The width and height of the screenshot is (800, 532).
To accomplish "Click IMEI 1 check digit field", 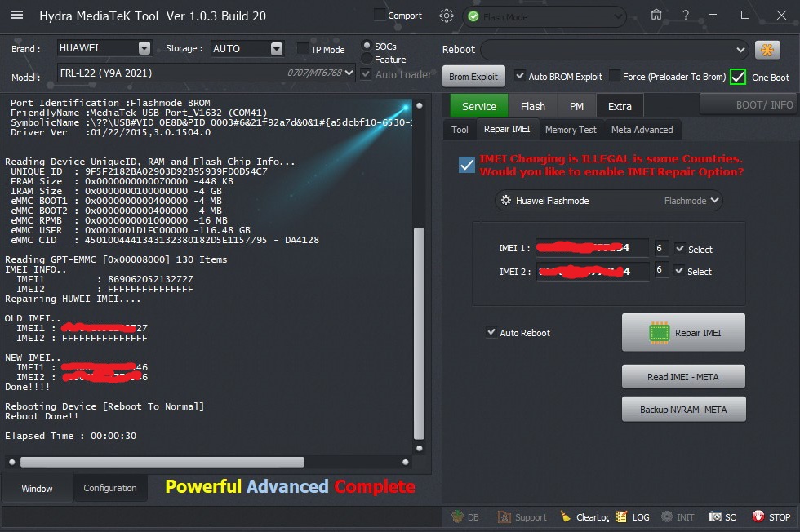I will click(660, 248).
